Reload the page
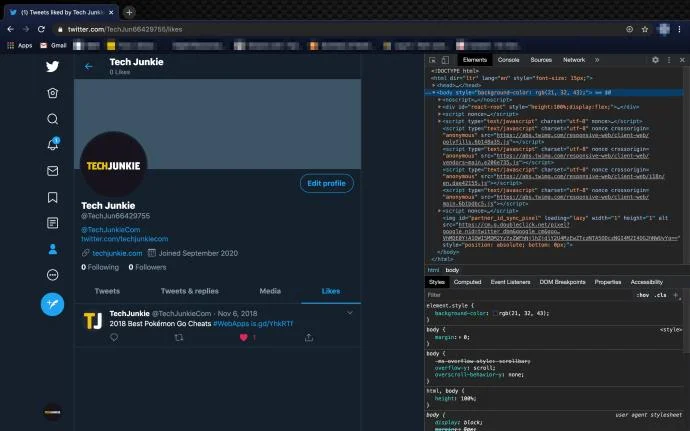The height and width of the screenshot is (431, 690). click(41, 29)
